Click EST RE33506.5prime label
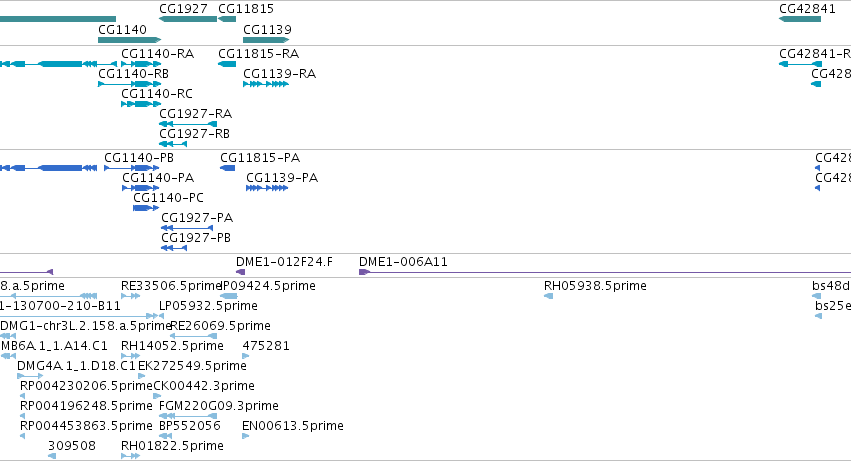Viewport: 851px width, 461px height. pos(171,286)
